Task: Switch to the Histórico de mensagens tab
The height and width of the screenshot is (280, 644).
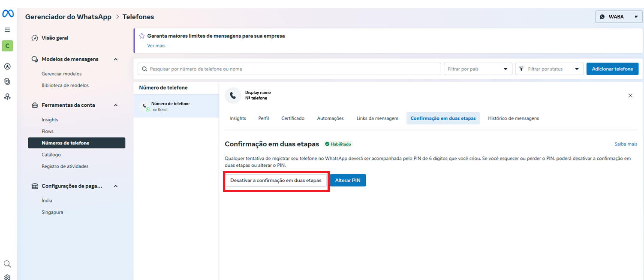Action: point(513,118)
